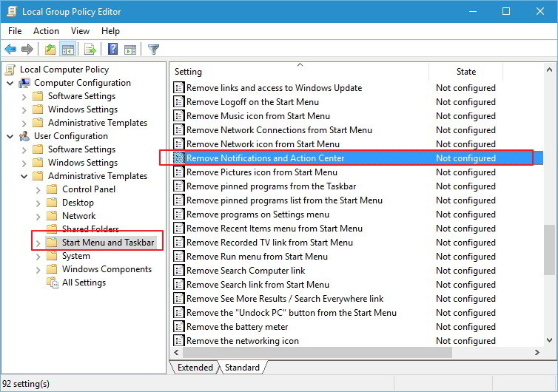Click the All Settings icon in the tree
558x392 pixels.
tap(53, 283)
